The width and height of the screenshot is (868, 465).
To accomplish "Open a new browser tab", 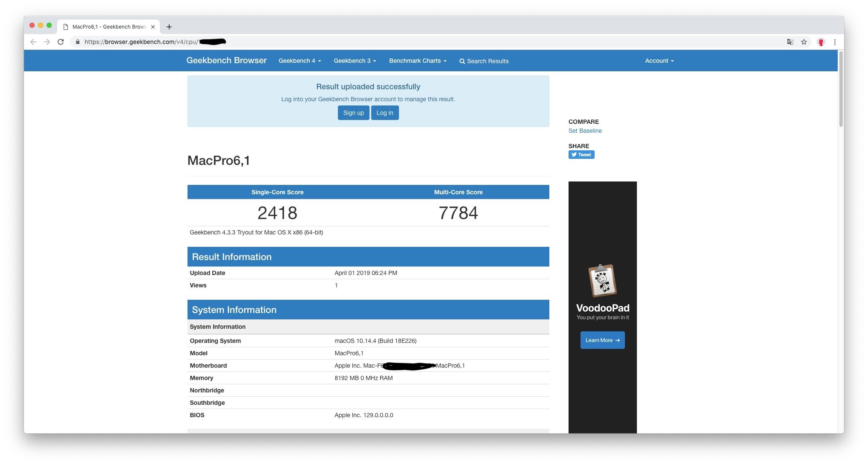I will tap(169, 27).
